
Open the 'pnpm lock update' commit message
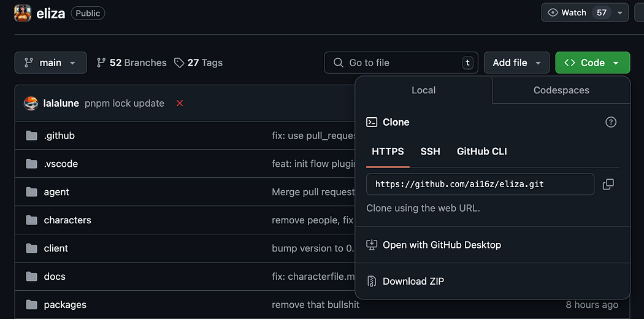coord(125,104)
